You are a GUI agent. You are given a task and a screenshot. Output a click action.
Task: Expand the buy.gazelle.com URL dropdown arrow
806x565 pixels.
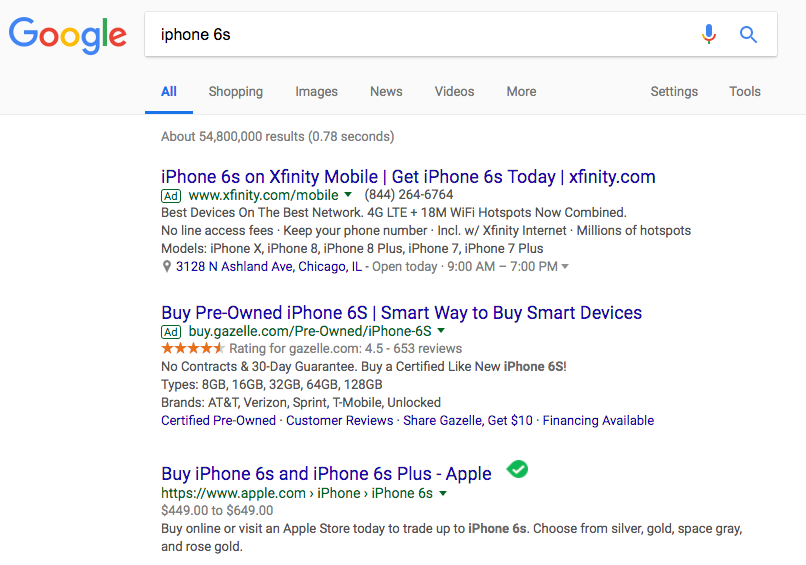pos(441,331)
